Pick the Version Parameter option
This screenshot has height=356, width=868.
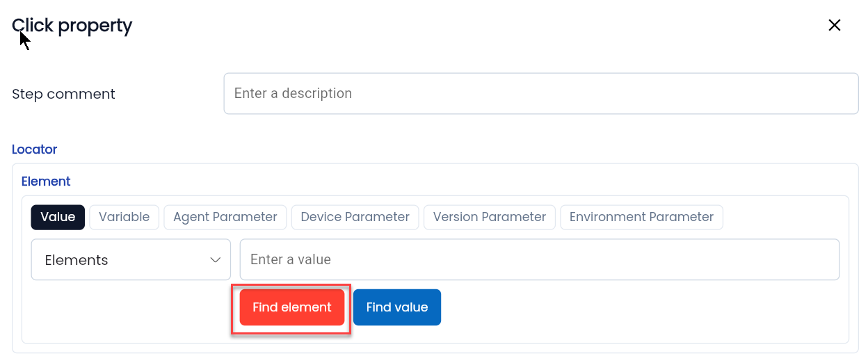point(490,217)
